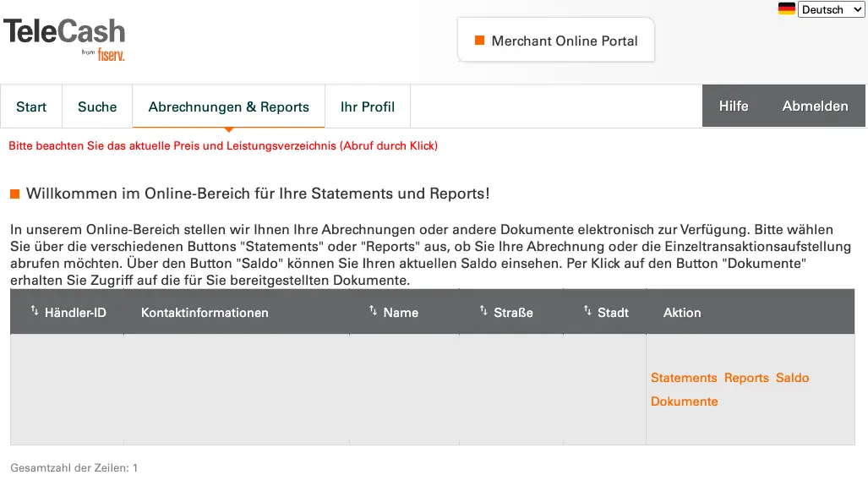
Task: Select Abrechnungen & Reports tab
Action: coord(228,106)
